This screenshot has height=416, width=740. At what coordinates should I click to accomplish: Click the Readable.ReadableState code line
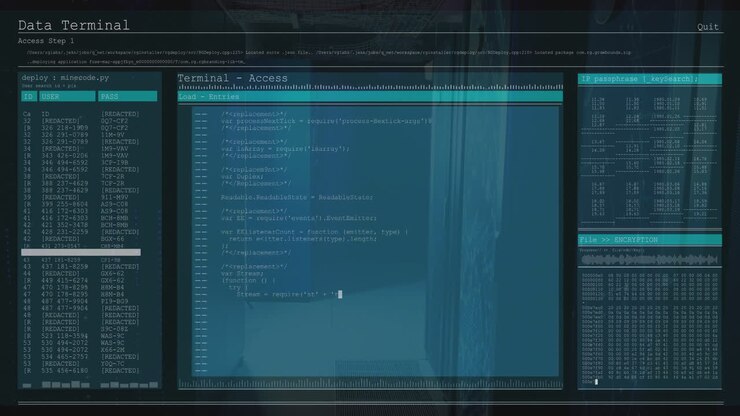297,197
